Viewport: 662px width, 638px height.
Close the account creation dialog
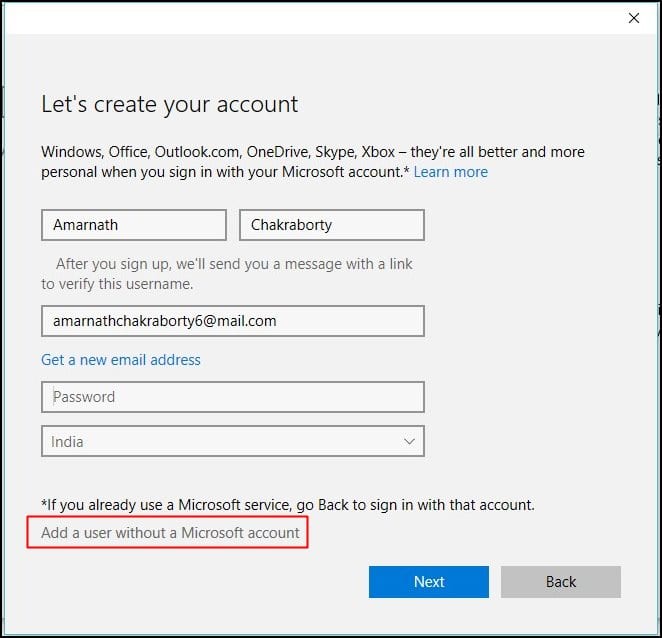(x=633, y=18)
